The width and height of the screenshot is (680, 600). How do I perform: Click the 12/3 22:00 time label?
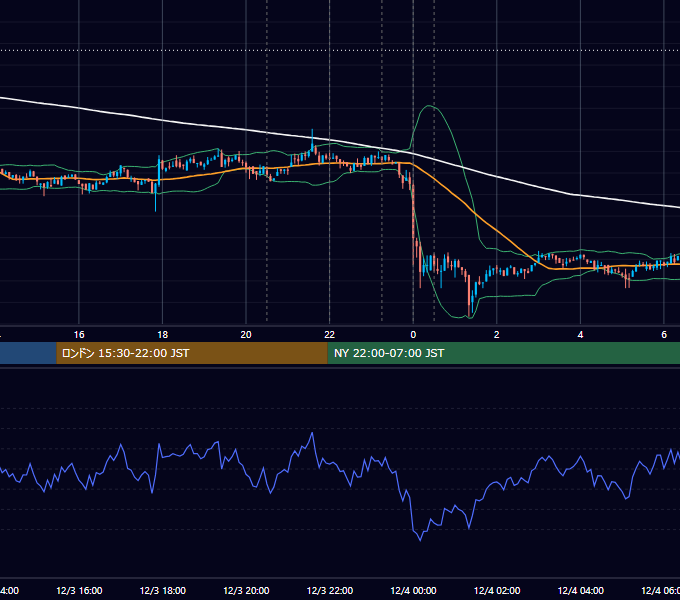click(330, 590)
